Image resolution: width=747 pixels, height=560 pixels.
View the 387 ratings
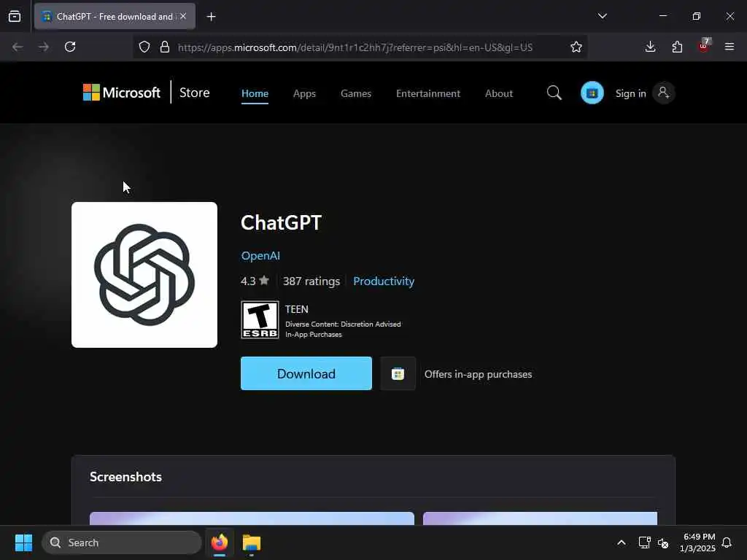point(311,281)
